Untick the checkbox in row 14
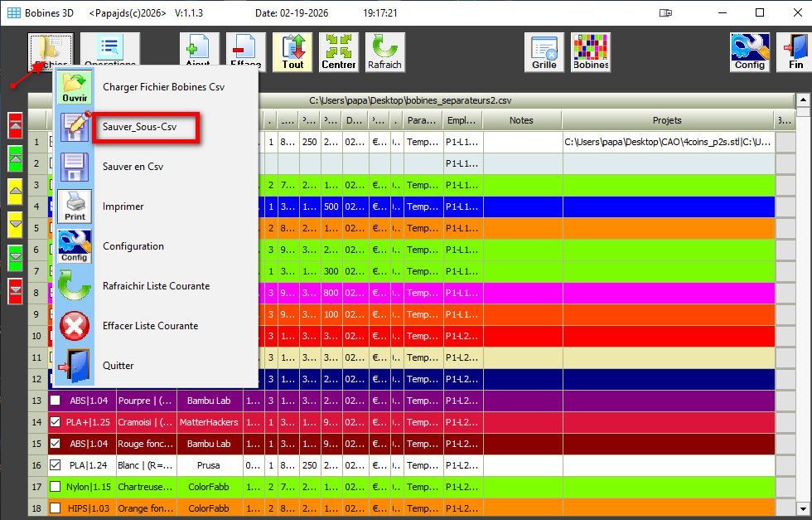This screenshot has height=520, width=812. point(55,422)
